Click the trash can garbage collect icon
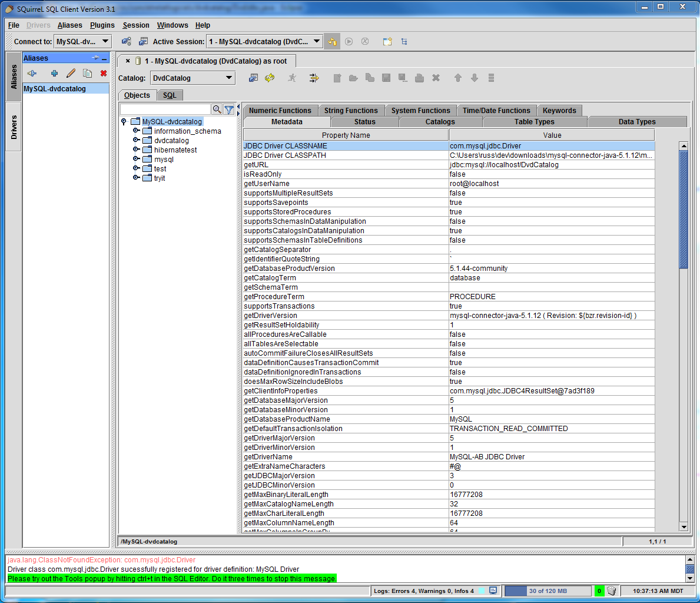Viewport: 700px width, 603px height. pyautogui.click(x=612, y=591)
